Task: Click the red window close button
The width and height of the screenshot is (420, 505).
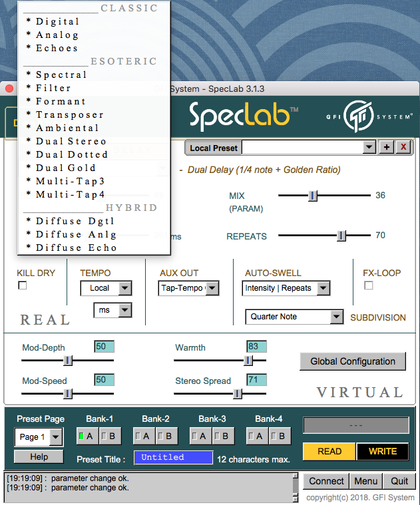Action: [9, 88]
